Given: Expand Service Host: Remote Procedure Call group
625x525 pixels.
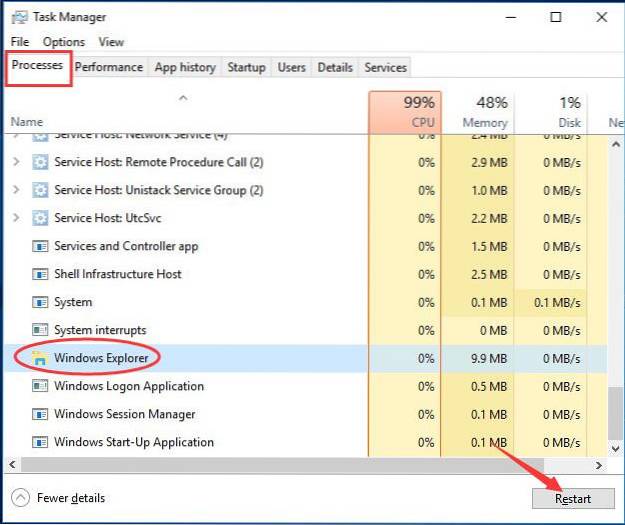Looking at the screenshot, I should pos(16,162).
